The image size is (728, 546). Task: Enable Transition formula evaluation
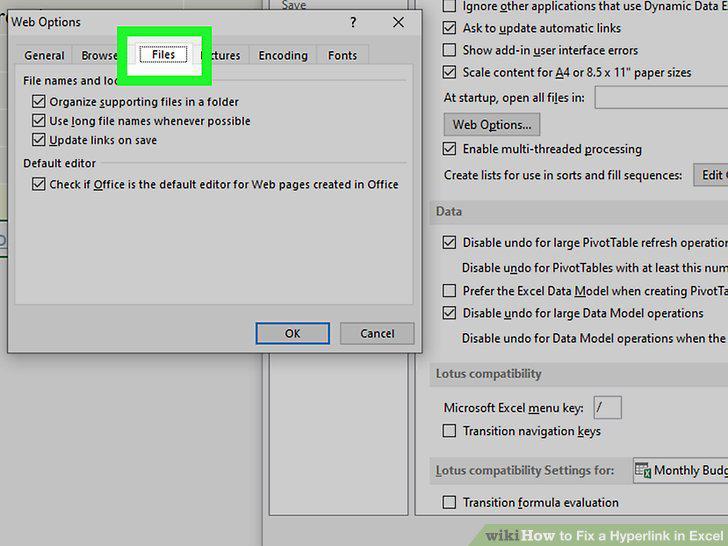[449, 502]
